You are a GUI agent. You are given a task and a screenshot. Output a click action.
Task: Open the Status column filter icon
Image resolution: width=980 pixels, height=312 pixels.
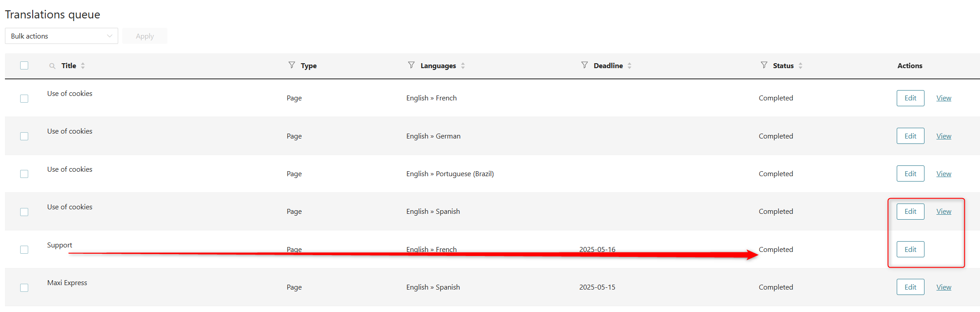coord(764,65)
